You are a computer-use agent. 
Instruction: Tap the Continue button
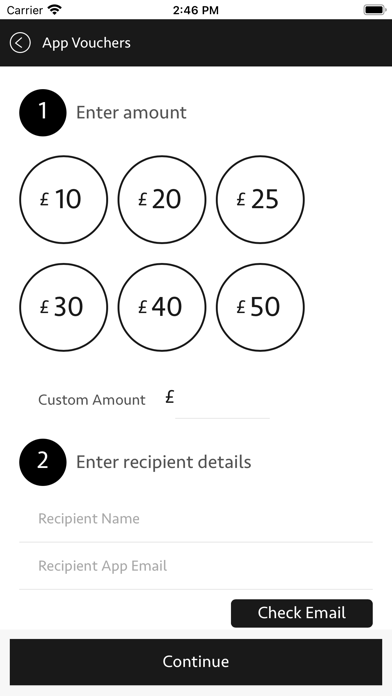coord(196,662)
